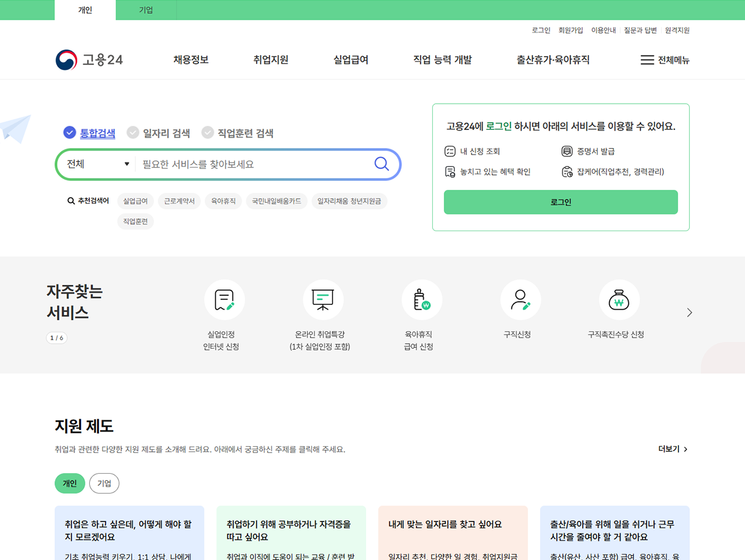Open the 직업 능력 개발 menu
Screen dimensions: 745x560
click(442, 60)
